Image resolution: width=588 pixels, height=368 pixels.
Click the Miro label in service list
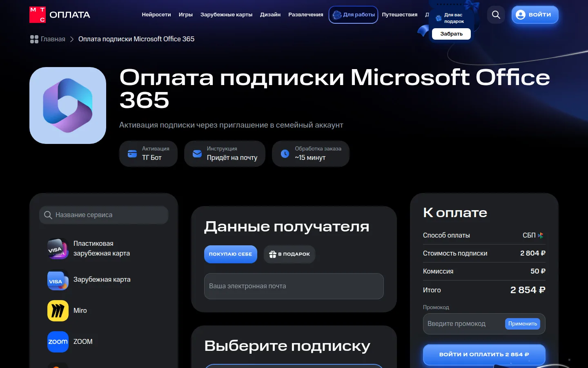(80, 311)
